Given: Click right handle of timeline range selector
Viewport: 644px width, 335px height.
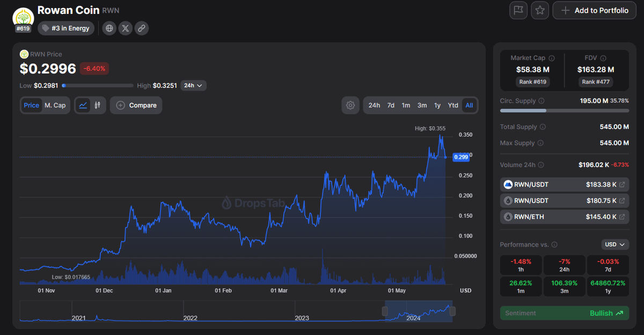Looking at the screenshot, I should pos(452,311).
